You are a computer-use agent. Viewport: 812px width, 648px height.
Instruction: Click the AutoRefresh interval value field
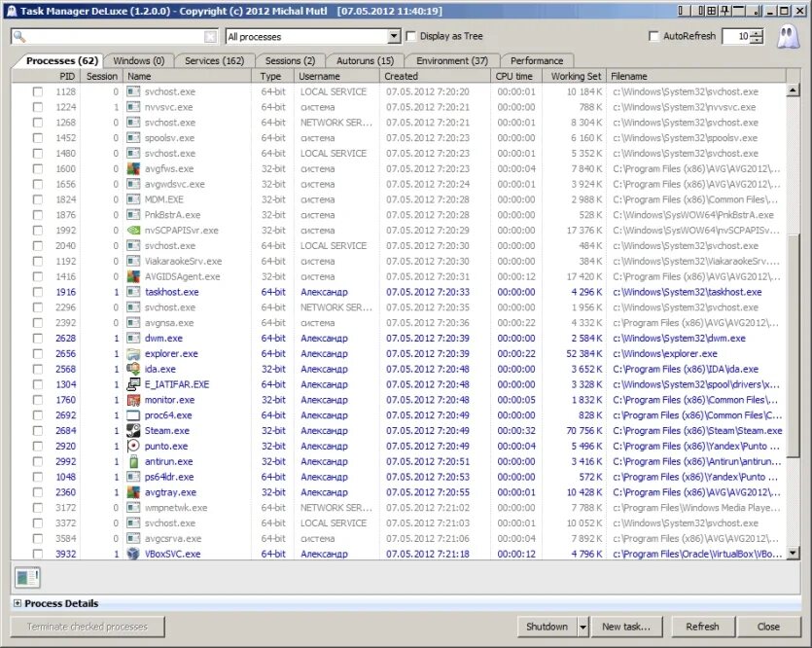736,36
